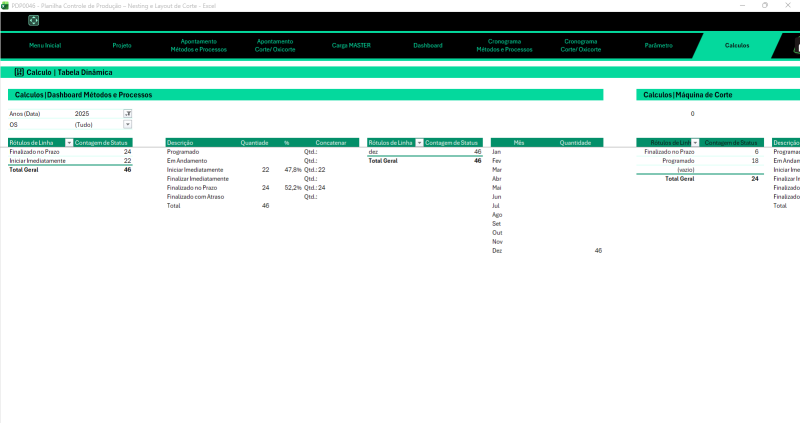Navigate to the Dashboard tab

(428, 46)
